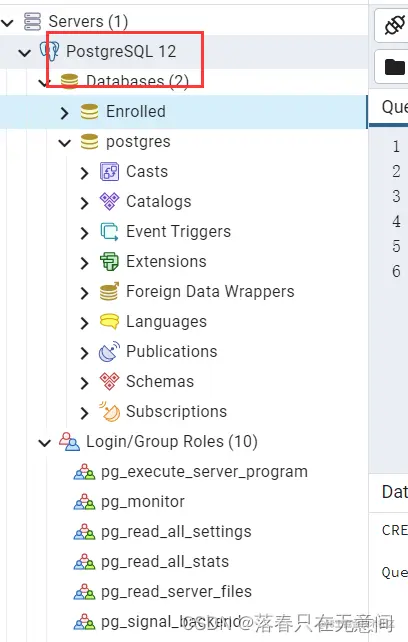Click line number 6 in query editor
Viewport: 408px width, 642px height.
coord(396,271)
